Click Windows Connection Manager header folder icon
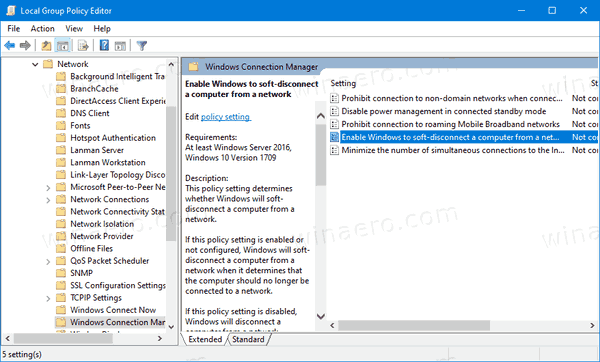The height and width of the screenshot is (362, 600). pyautogui.click(x=193, y=67)
